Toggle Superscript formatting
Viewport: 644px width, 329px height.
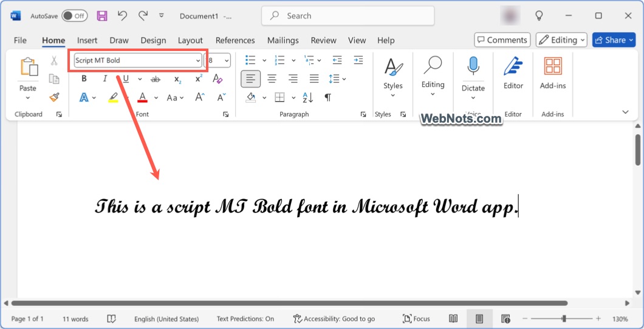click(199, 79)
